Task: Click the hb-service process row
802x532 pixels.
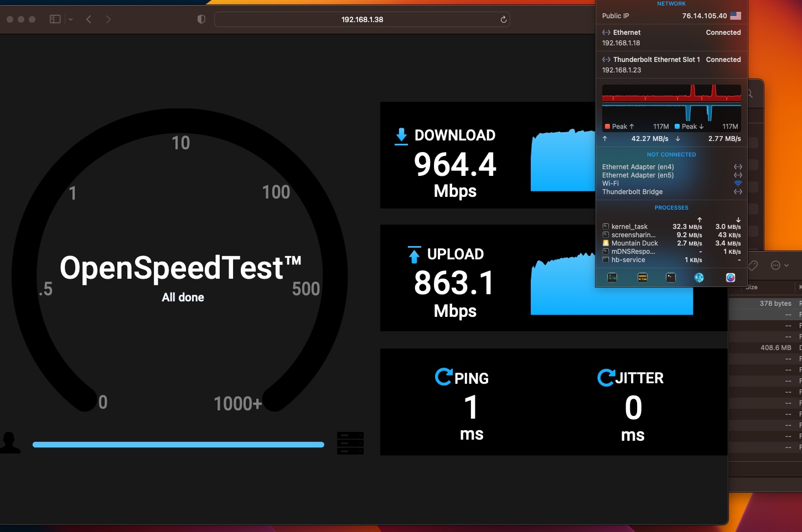Action: pos(671,260)
